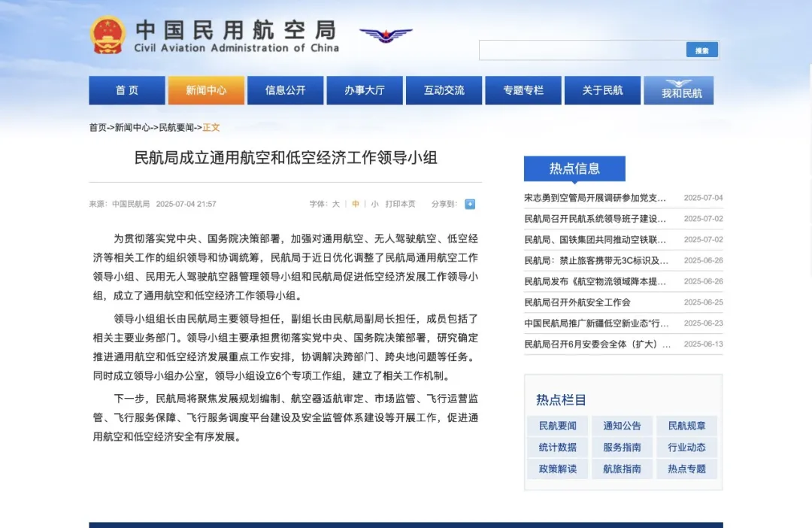
Task: Click the blue search button
Action: [701, 50]
